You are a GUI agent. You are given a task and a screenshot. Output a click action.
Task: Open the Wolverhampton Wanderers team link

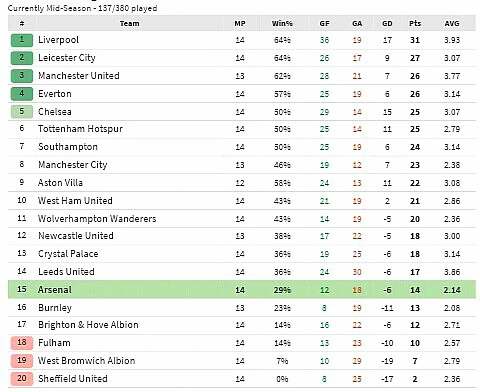click(97, 219)
